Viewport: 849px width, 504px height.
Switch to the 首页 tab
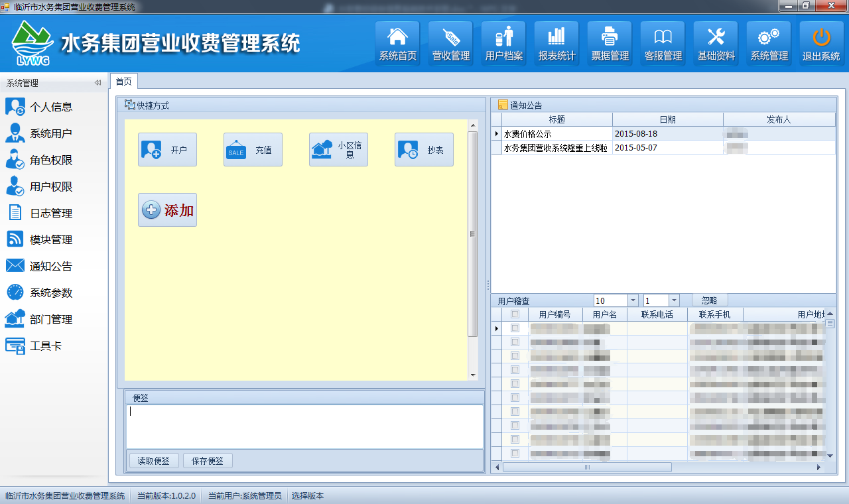pos(123,82)
